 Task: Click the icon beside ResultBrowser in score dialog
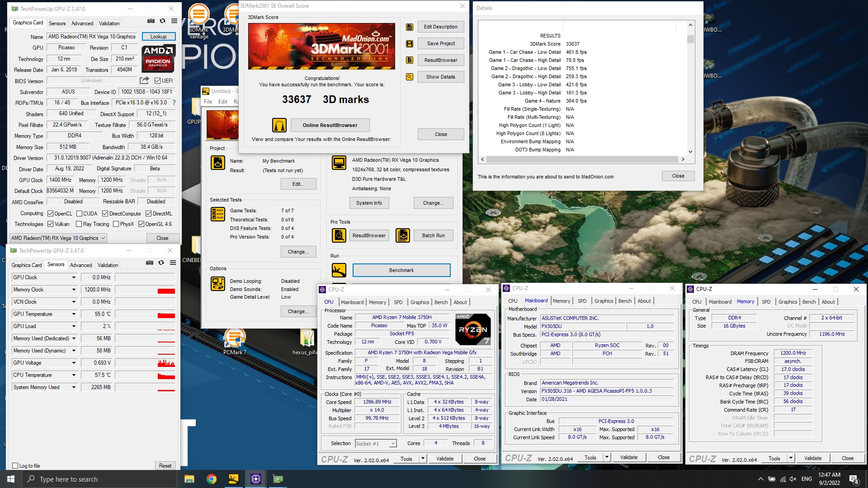point(410,60)
